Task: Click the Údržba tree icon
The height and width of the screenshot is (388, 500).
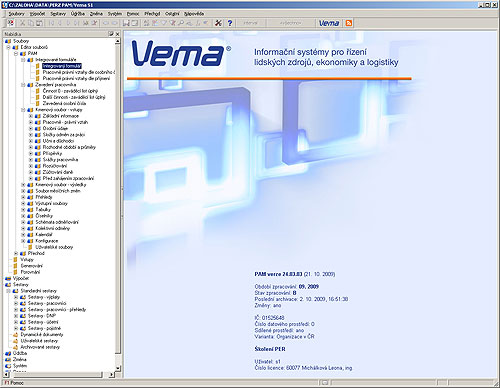Action: tap(8, 353)
